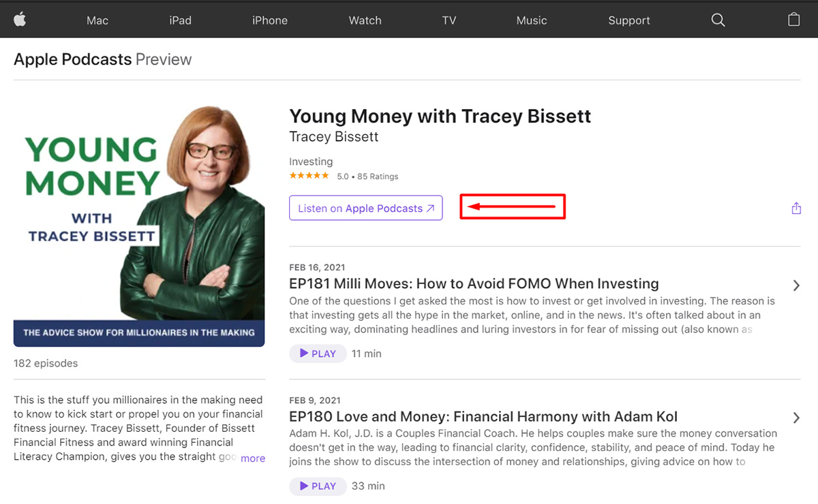This screenshot has height=504, width=818.
Task: Select iPhone in the navigation bar
Action: 269,20
